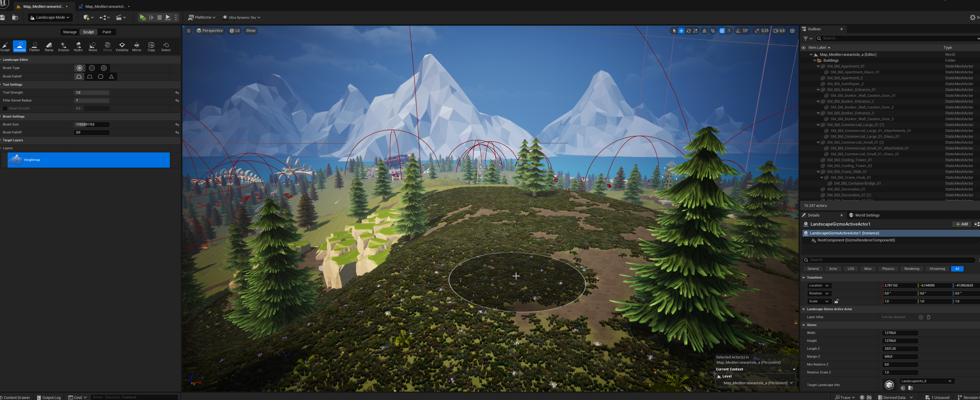
Task: Select the Erosion sculpt tool
Action: [63, 46]
